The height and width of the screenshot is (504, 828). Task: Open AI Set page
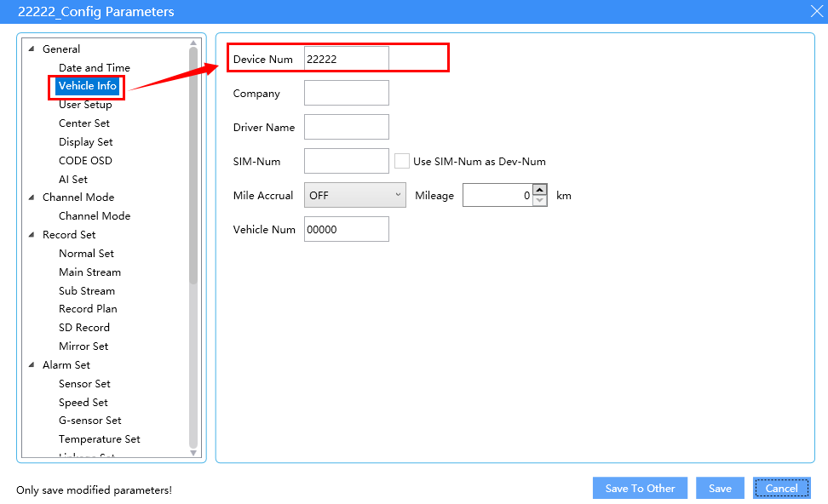click(73, 180)
